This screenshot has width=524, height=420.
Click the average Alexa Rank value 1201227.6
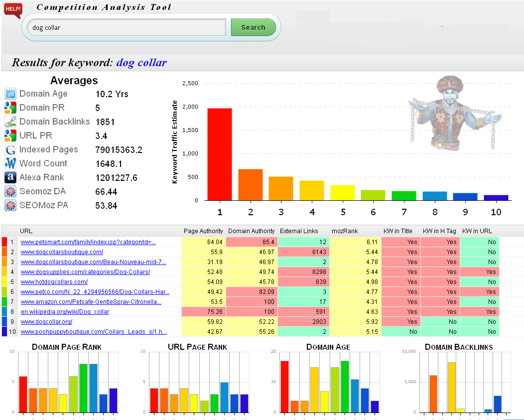(116, 177)
